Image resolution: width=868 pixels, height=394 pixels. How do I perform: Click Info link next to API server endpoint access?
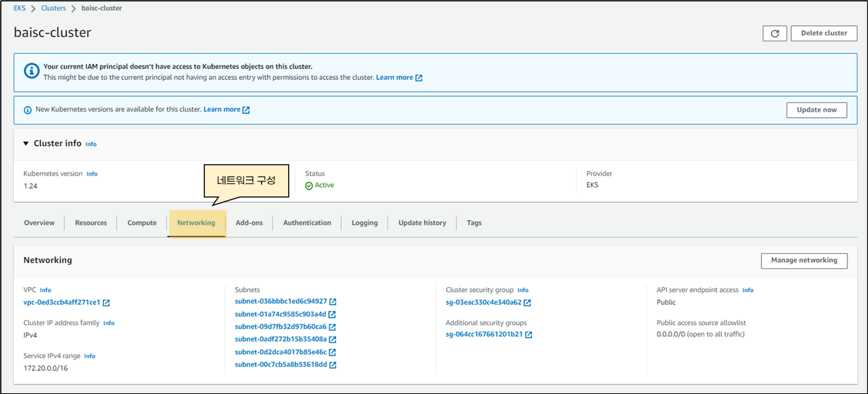748,290
